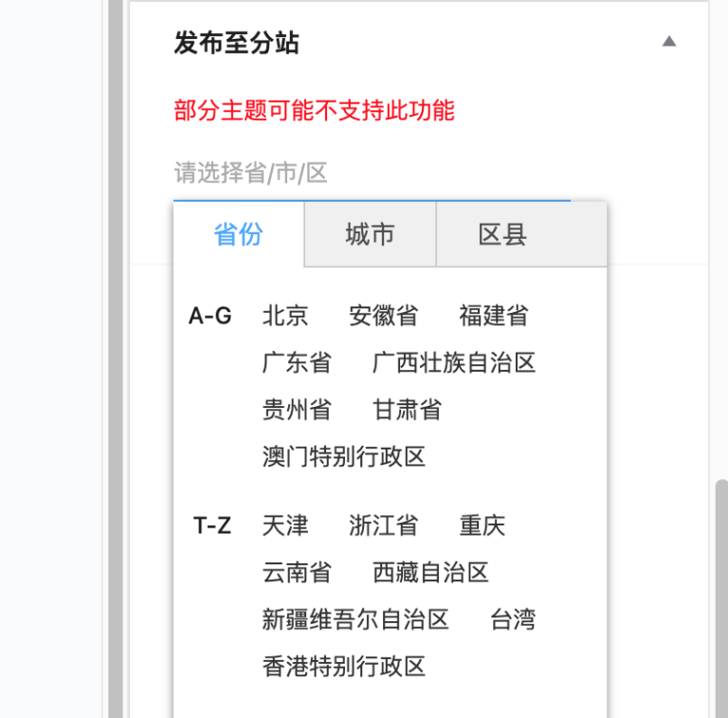
Task: Pick 浙江省 province
Action: (x=383, y=525)
